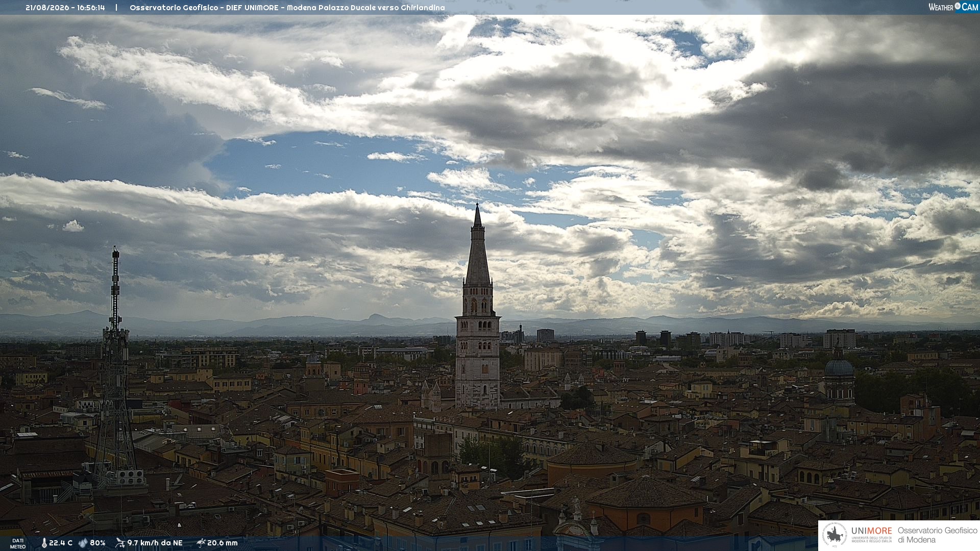Click the UNIMORE horseman seal emblem
Image resolution: width=980 pixels, height=551 pixels.
[835, 535]
